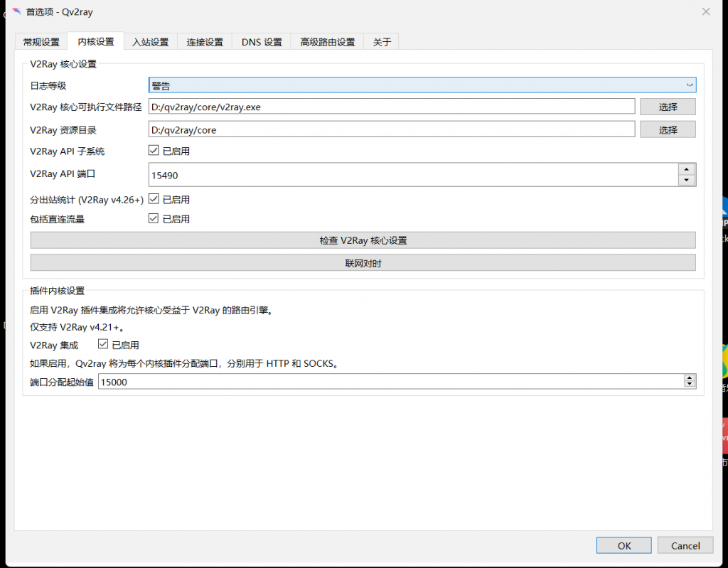This screenshot has width=728, height=568.
Task: Open 高级路由设置 tab
Action: pos(327,42)
